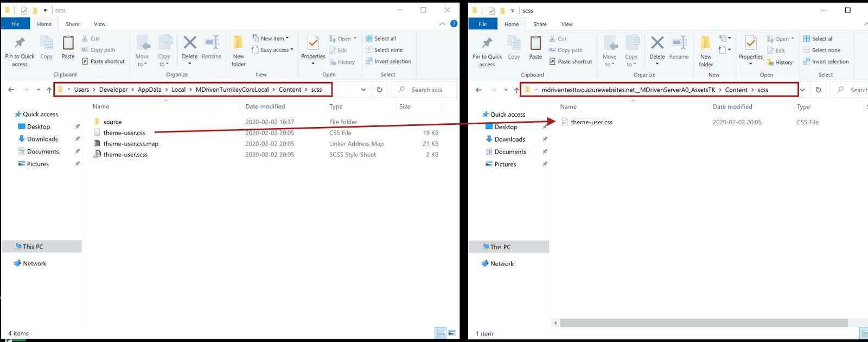Go back in left window navigation
Image resolution: width=868 pixels, height=342 pixels.
pos(11,90)
